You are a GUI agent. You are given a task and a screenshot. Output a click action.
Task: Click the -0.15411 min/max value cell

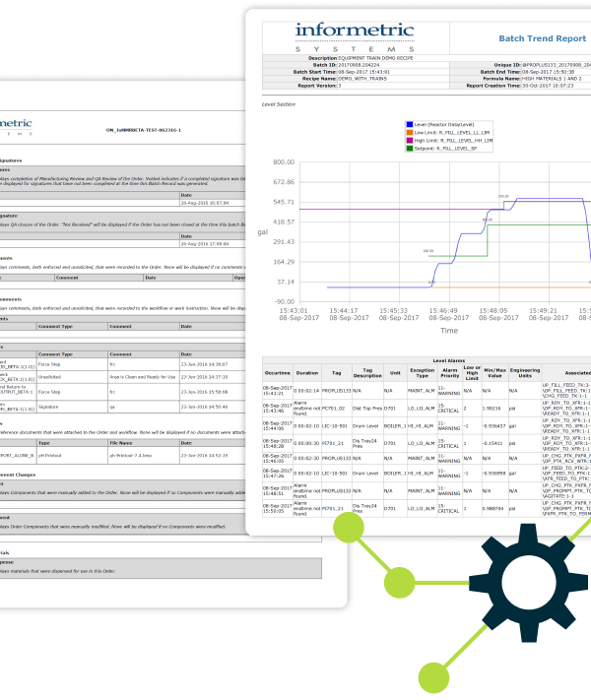click(492, 443)
